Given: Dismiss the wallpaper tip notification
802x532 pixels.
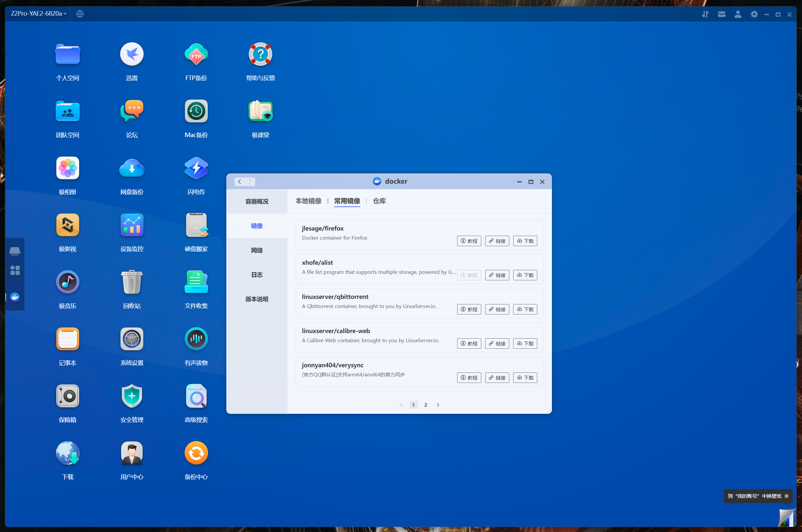Looking at the screenshot, I should [786, 496].
